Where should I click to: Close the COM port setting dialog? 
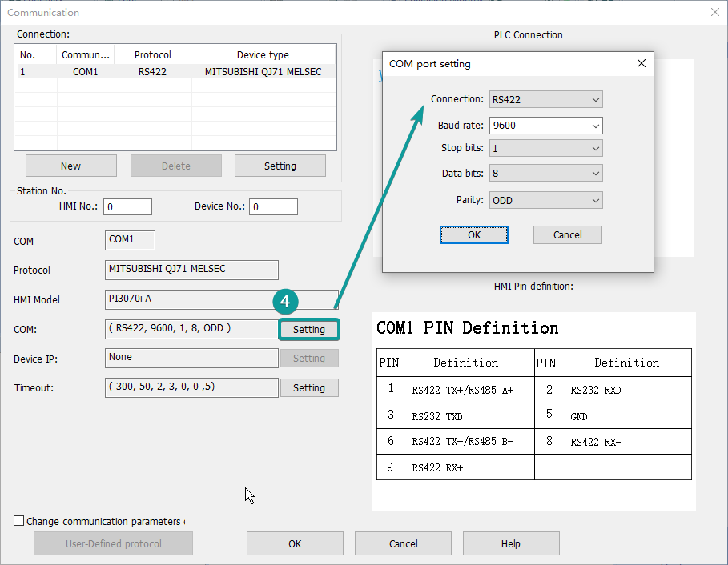(641, 63)
